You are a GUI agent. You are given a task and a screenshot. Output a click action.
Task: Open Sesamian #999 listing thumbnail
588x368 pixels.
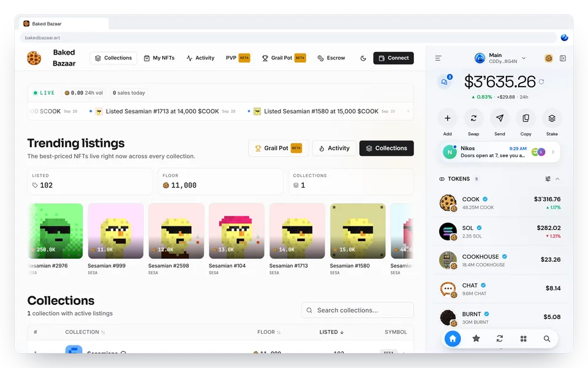coord(116,231)
